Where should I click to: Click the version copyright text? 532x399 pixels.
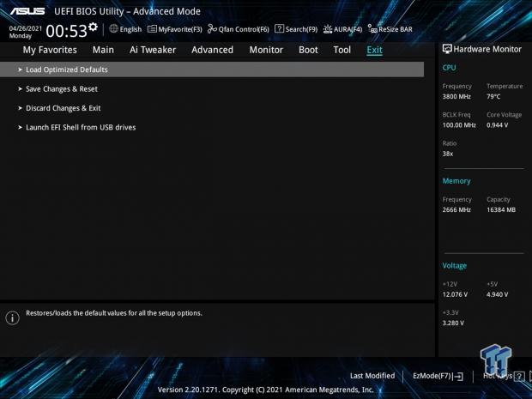click(x=266, y=390)
